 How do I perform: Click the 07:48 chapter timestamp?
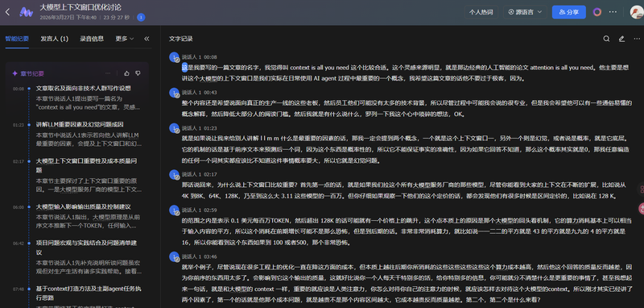pos(19,289)
